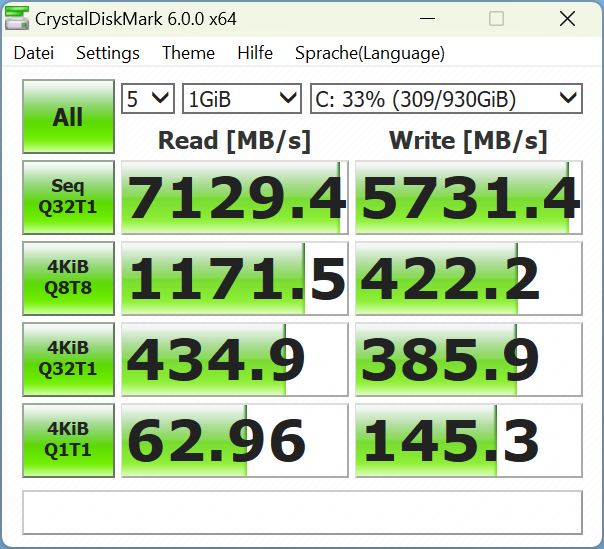Viewport: 604px width, 549px height.
Task: Click the 4KiB Q8T8 read result 1171.5
Action: coord(235,278)
